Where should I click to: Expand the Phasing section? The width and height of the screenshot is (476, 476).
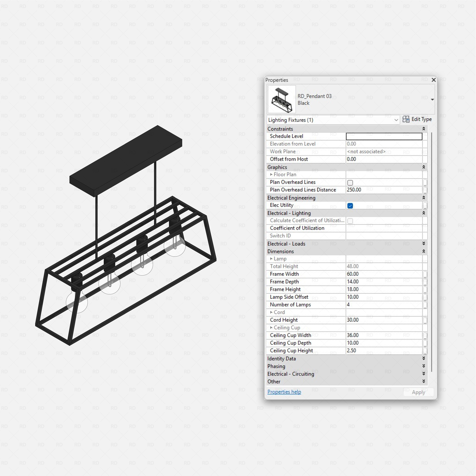(423, 366)
